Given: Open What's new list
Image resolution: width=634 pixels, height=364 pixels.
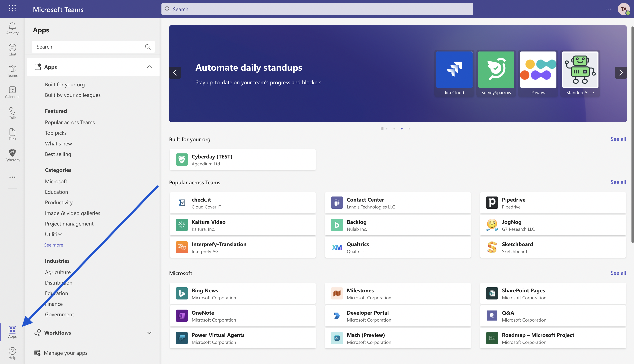Looking at the screenshot, I should pos(58,144).
